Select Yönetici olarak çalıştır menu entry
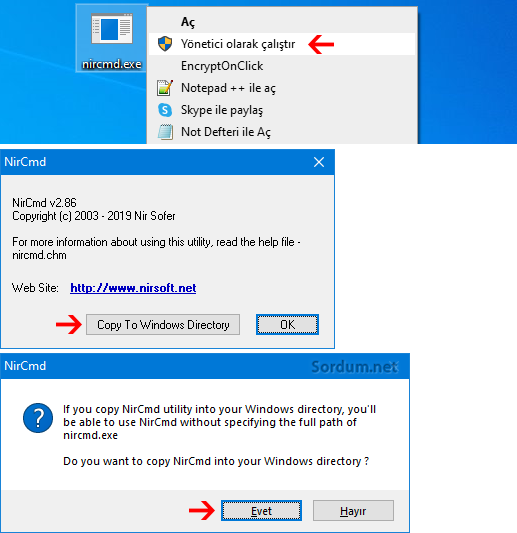517x533 pixels. tap(282, 44)
